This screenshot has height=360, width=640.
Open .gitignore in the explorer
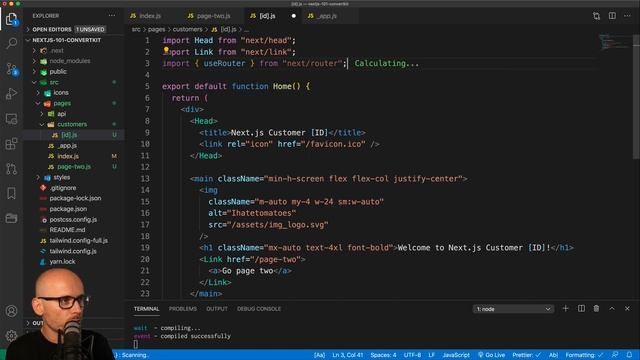point(63,188)
